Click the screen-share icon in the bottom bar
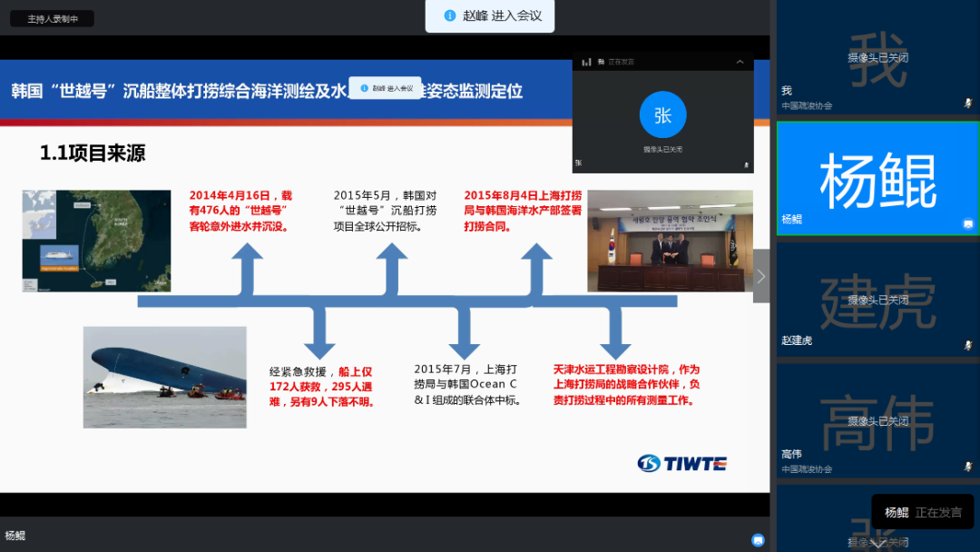This screenshot has height=552, width=980. pos(758,540)
